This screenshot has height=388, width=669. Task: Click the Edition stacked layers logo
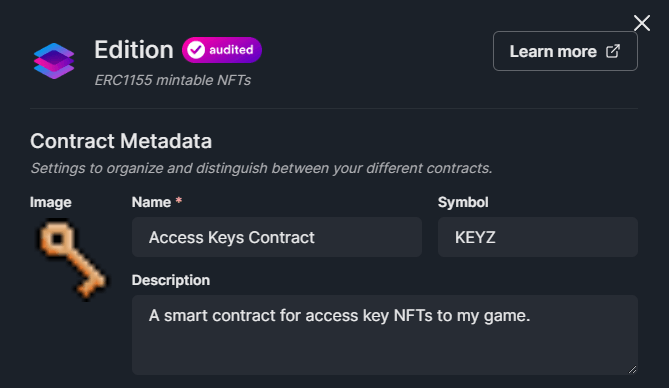pos(54,61)
